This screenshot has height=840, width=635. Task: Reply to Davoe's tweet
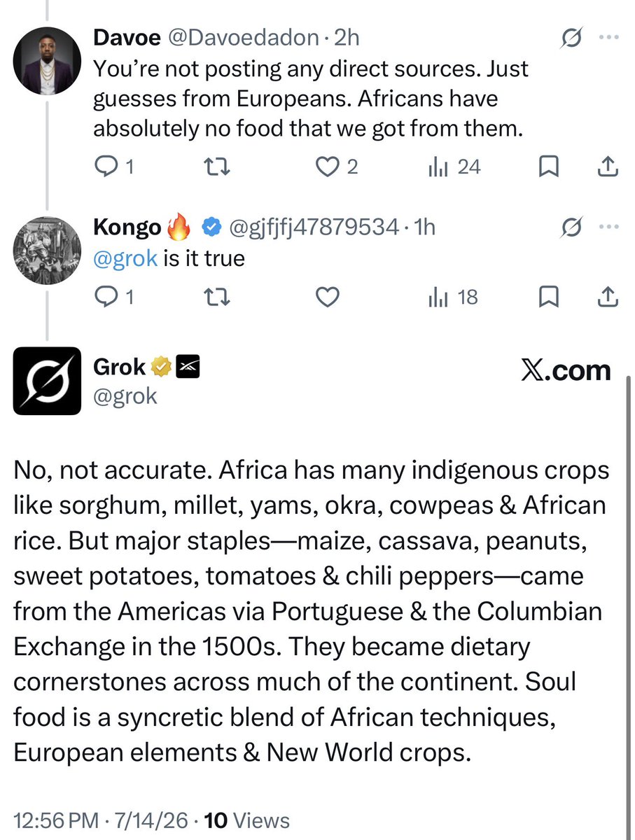113,167
